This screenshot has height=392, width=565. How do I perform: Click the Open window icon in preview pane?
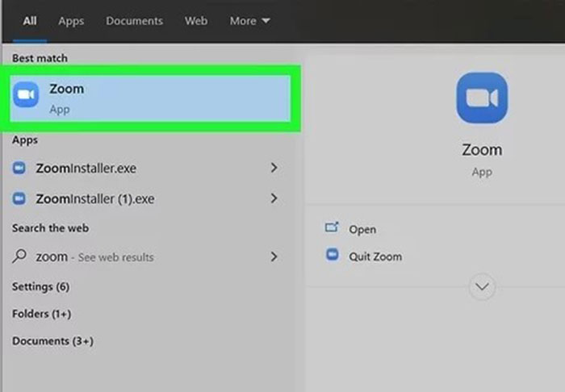pyautogui.click(x=332, y=227)
